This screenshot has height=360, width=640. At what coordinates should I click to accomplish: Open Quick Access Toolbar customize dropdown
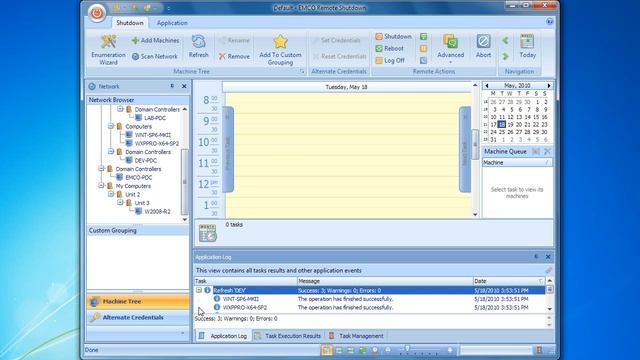pyautogui.click(x=168, y=8)
